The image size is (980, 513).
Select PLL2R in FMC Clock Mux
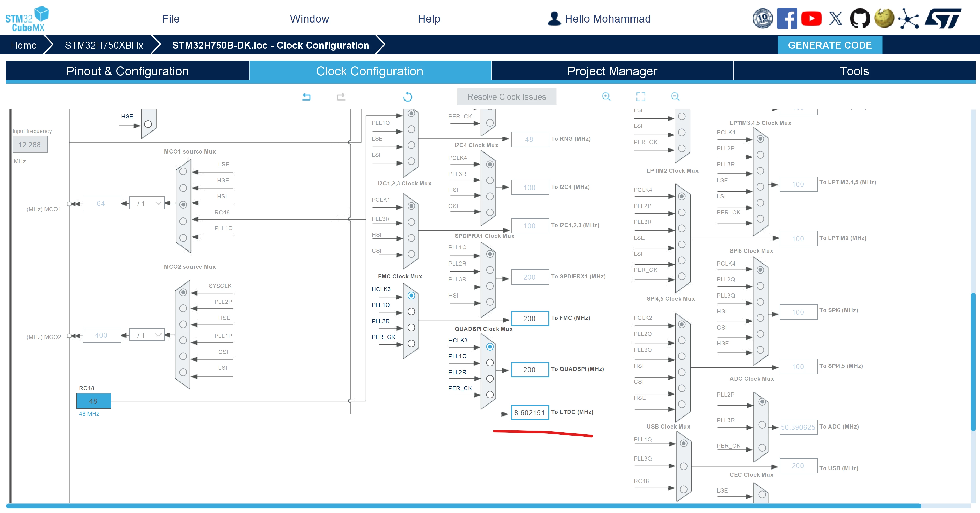(411, 328)
